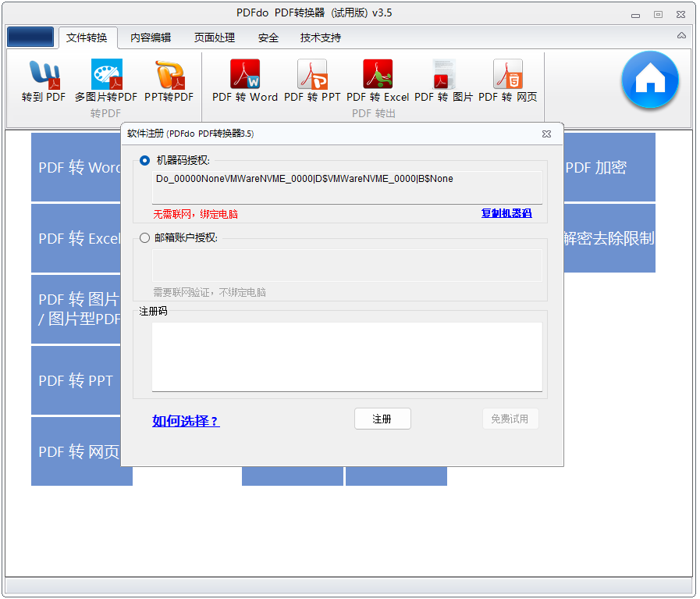
Task: Open the PDF 转 Excel blue tile
Action: tap(76, 238)
